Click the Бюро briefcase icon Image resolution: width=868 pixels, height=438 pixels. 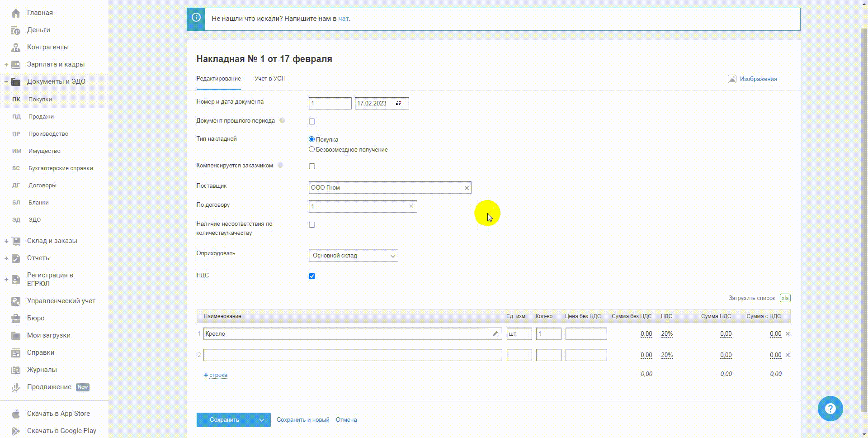(16, 319)
